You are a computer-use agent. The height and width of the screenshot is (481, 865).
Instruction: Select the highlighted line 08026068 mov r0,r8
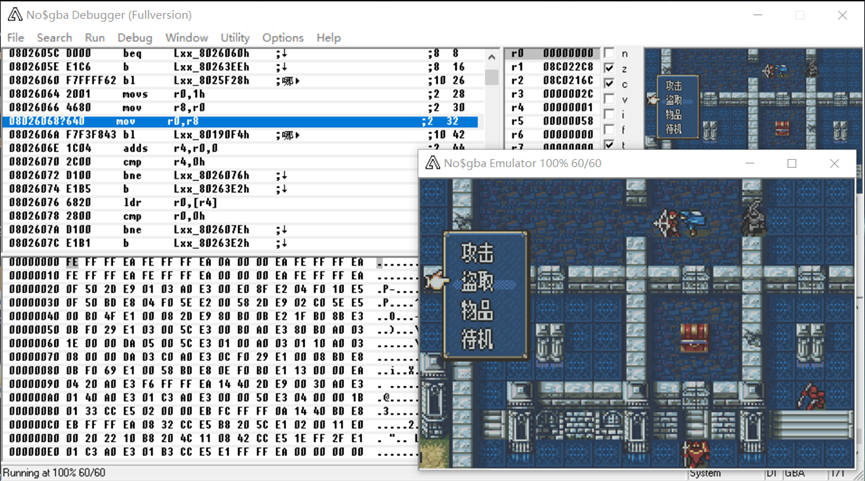tap(241, 121)
